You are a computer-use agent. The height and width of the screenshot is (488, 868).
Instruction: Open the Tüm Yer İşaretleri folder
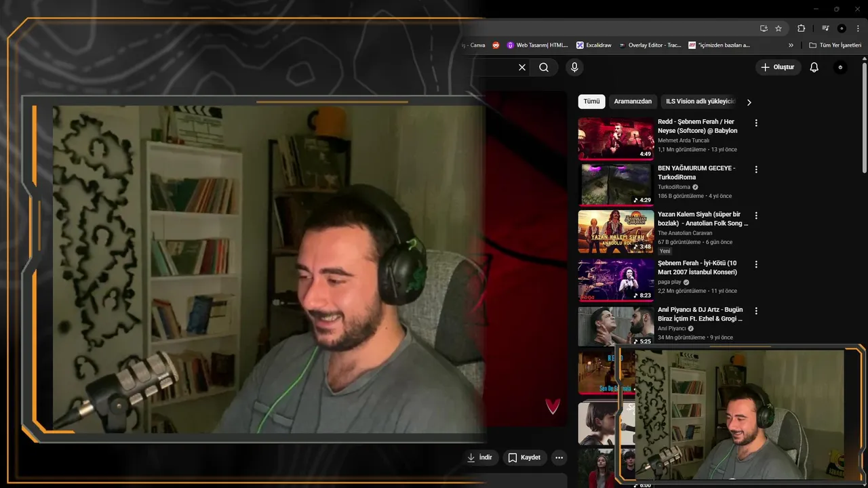tap(835, 45)
